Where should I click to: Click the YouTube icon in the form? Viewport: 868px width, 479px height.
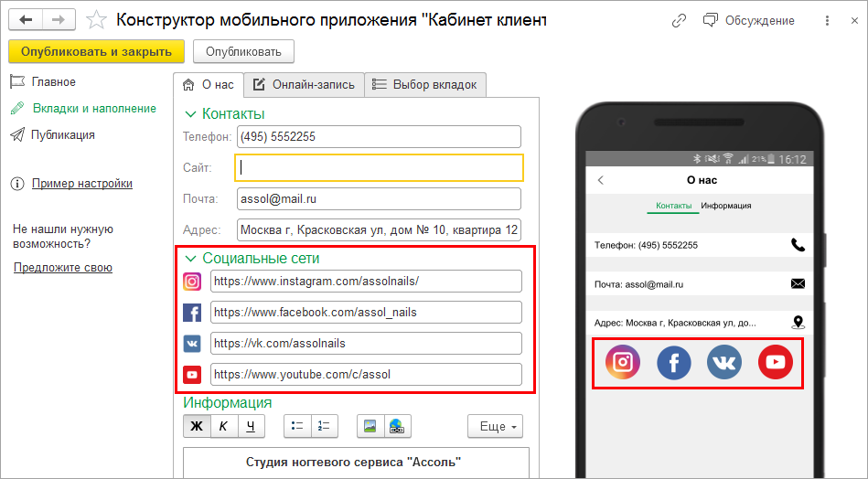point(192,375)
